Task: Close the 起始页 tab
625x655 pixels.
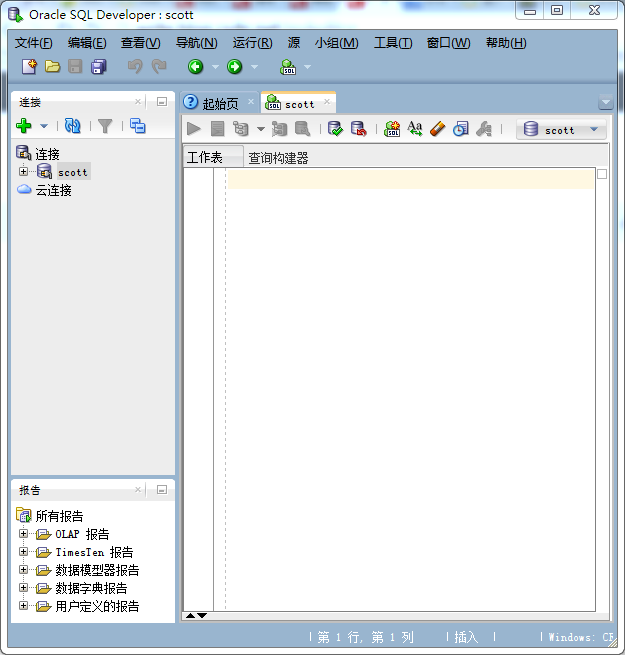Action: click(251, 102)
